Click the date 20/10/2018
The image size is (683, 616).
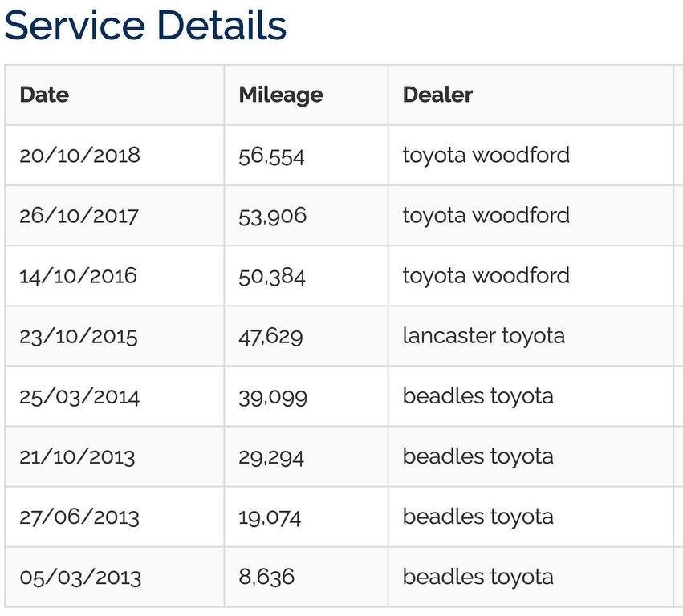tap(79, 155)
